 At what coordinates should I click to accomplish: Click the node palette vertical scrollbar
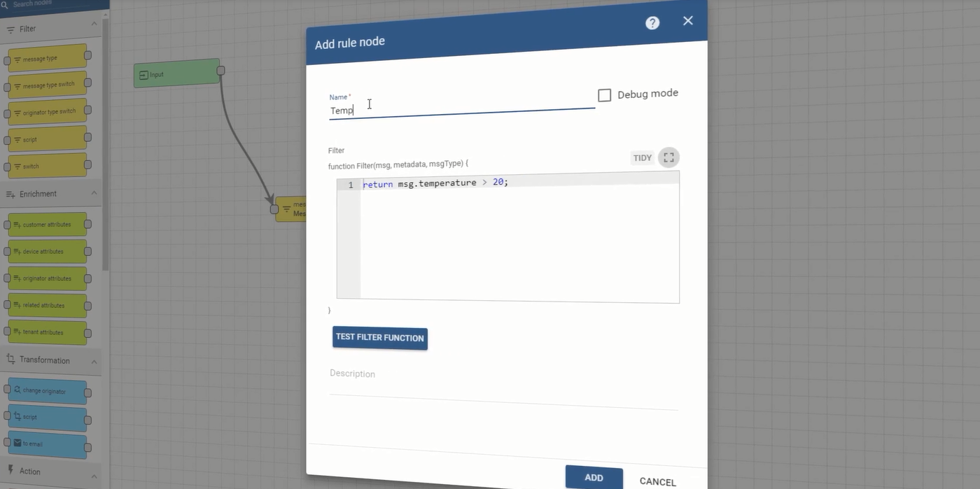point(106,143)
